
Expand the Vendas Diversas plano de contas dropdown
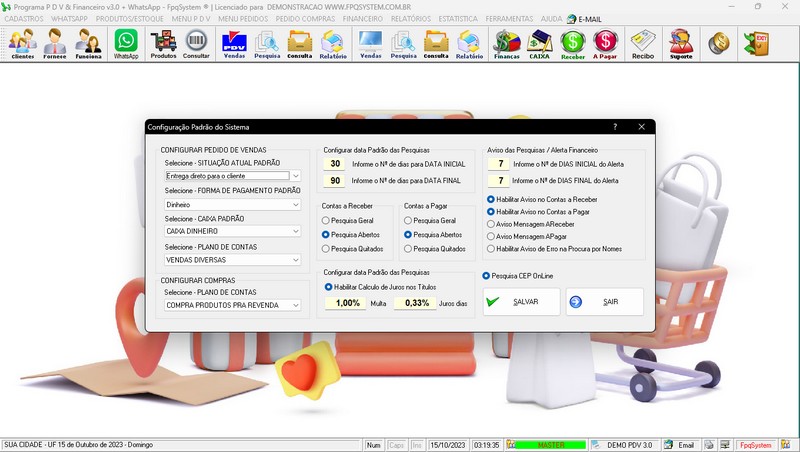(295, 260)
